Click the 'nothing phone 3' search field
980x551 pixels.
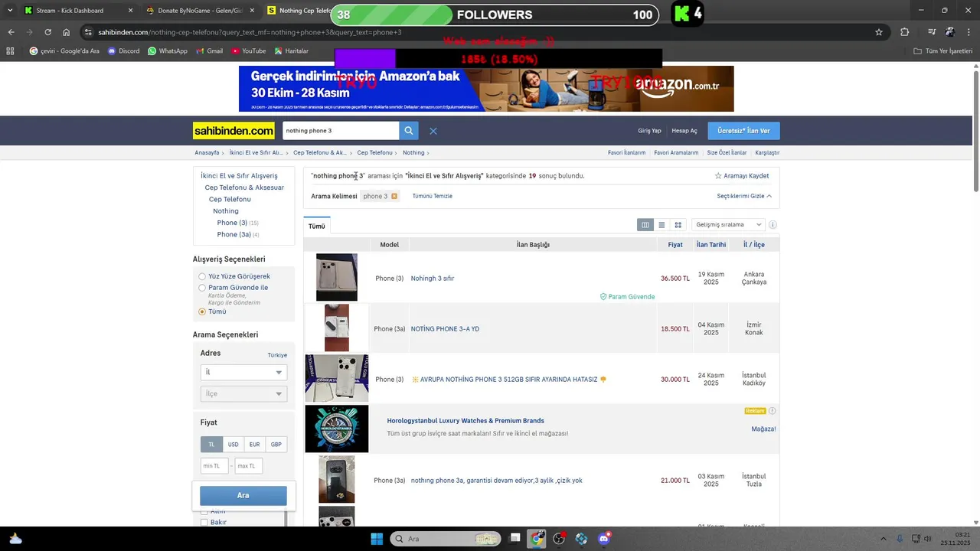pos(341,131)
